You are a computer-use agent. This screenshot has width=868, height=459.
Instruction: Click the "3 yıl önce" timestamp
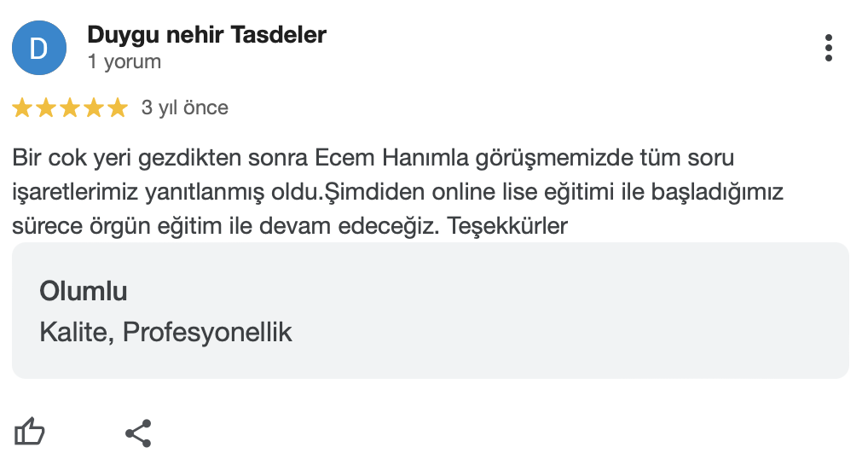click(185, 108)
